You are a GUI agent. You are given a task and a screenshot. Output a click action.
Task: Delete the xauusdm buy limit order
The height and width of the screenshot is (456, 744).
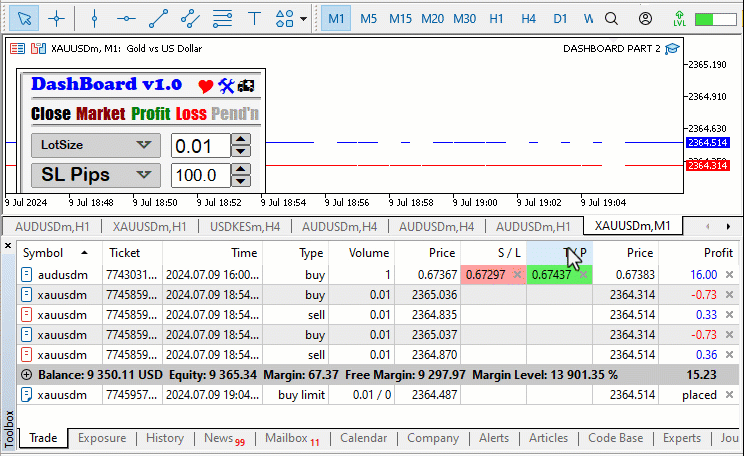pyautogui.click(x=730, y=394)
